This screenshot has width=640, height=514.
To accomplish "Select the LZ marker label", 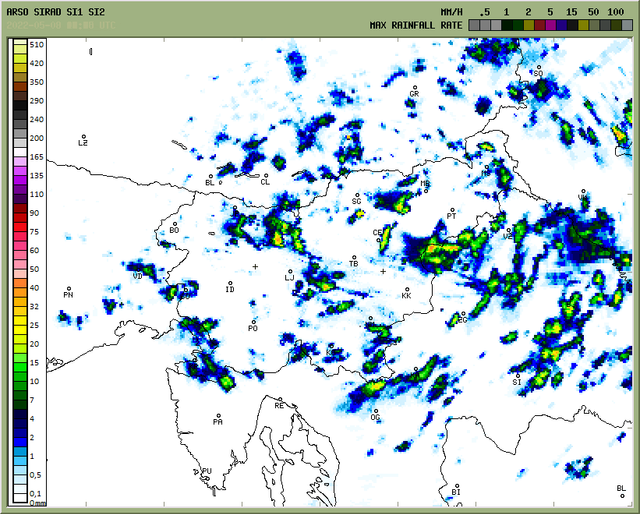I will click(83, 143).
